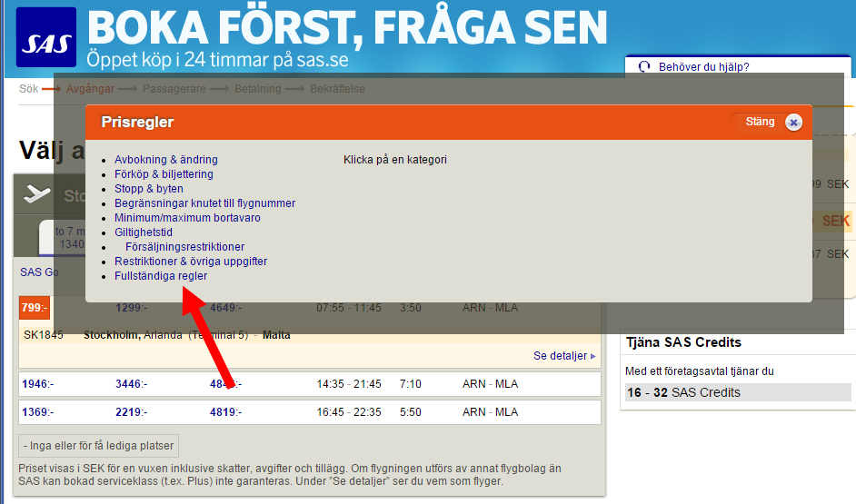856x504 pixels.
Task: Open Stopp & byten category
Action: (x=148, y=189)
